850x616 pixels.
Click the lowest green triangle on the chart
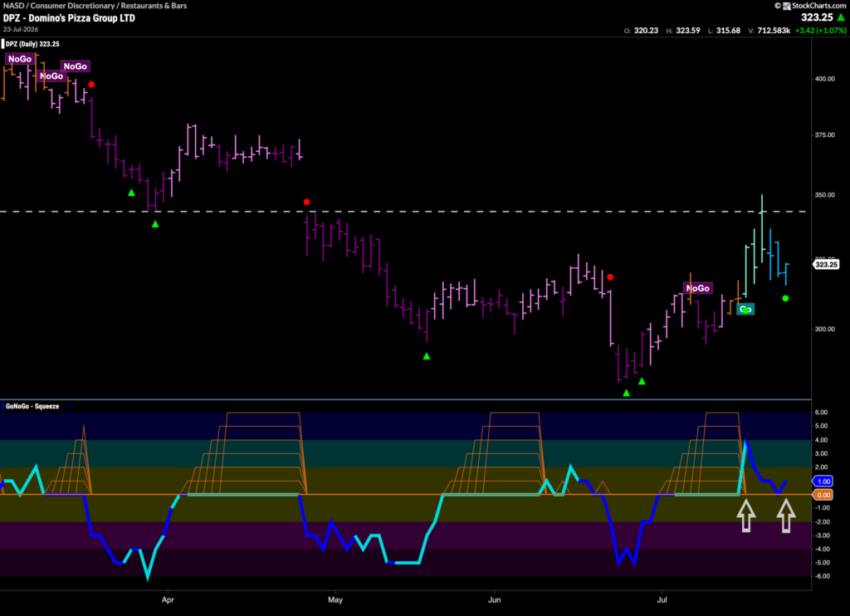[x=627, y=393]
